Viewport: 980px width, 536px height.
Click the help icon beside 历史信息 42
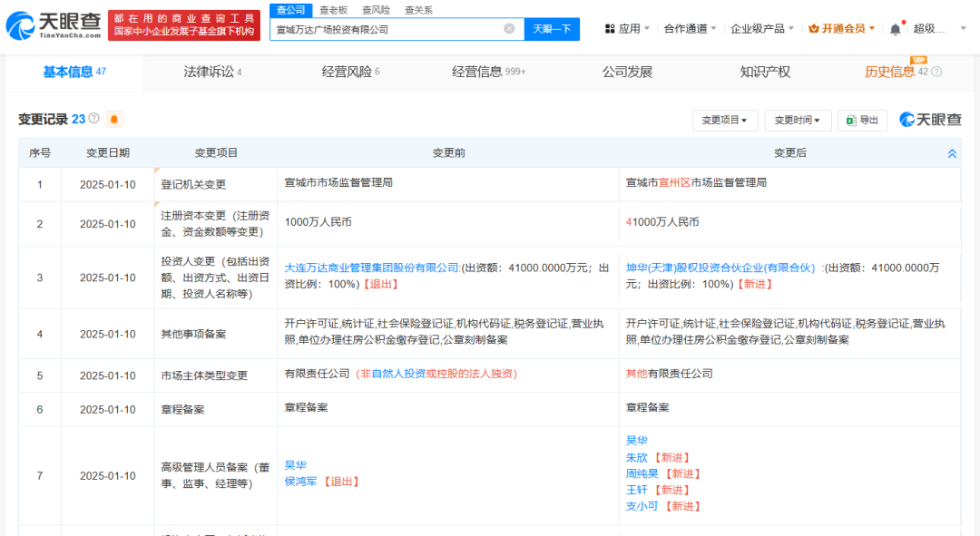pos(936,72)
